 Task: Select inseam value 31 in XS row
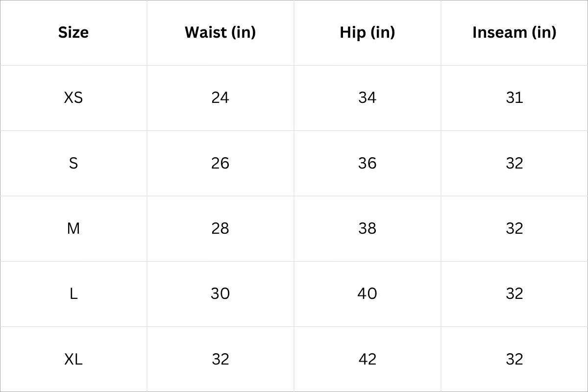point(514,98)
